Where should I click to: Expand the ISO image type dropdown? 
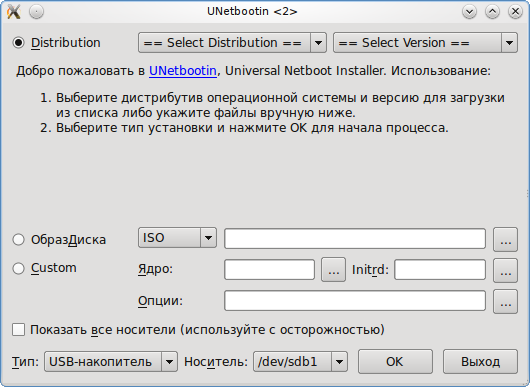click(177, 238)
